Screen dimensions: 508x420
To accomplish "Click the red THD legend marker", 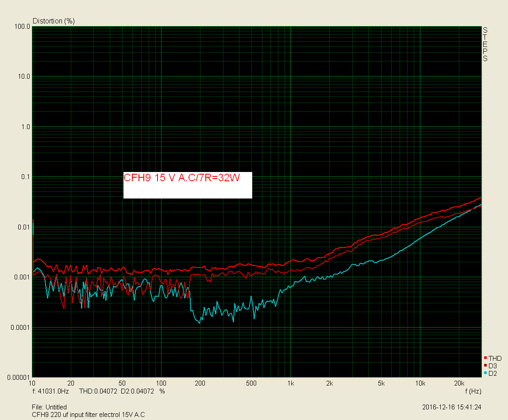I will click(x=485, y=358).
